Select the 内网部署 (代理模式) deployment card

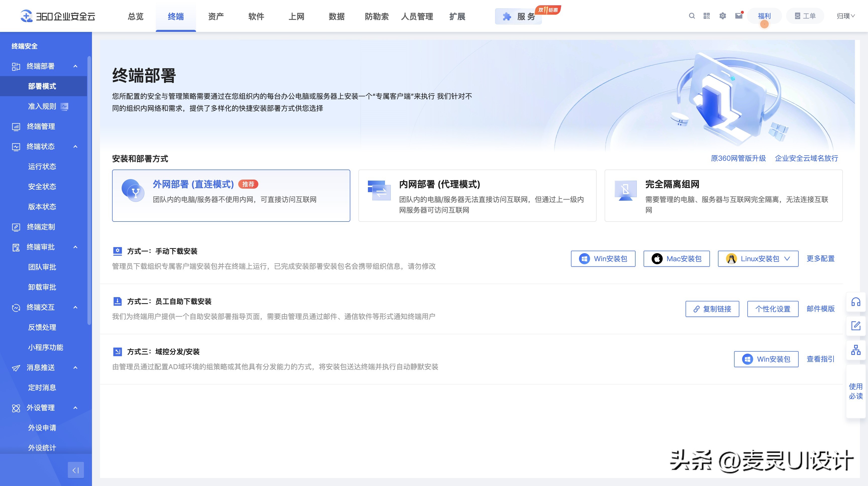click(x=477, y=195)
